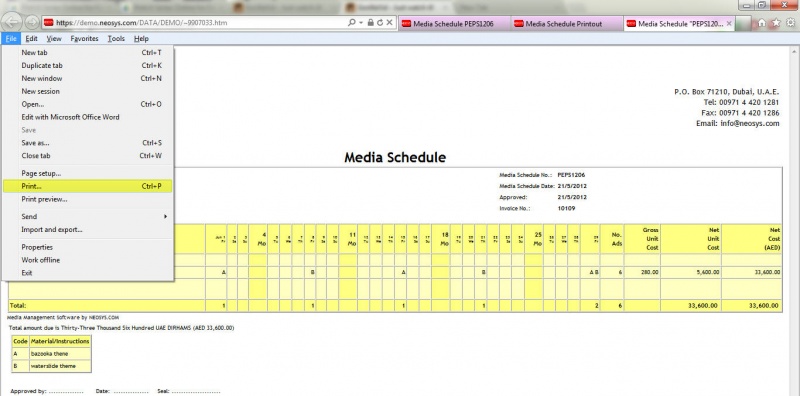Click the browser Forward arrow button
Image resolution: width=800 pixels, height=396 pixels.
tap(32, 22)
